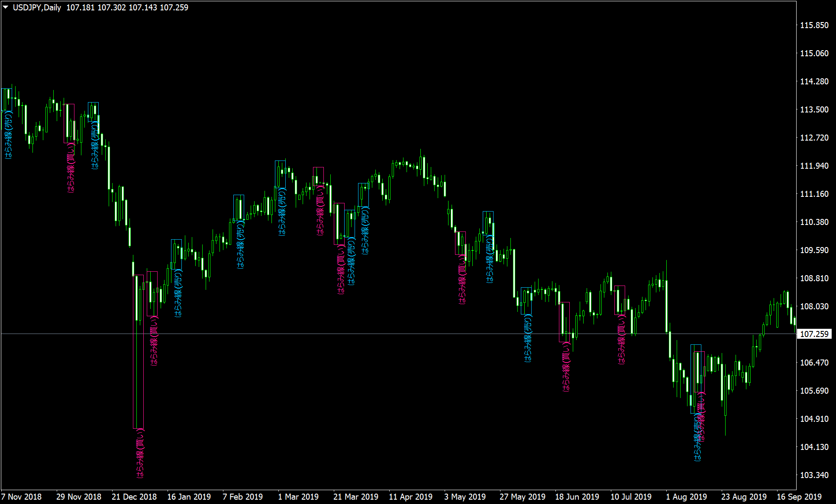This screenshot has width=836, height=504.
Task: Click the 21 Dec 2018 date label
Action: pyautogui.click(x=133, y=497)
